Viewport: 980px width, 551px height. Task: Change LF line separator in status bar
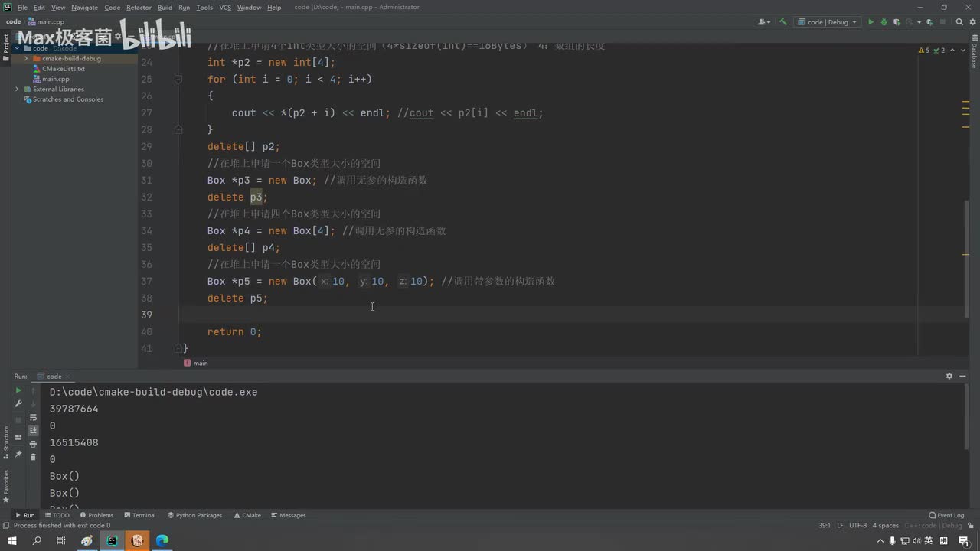(840, 526)
